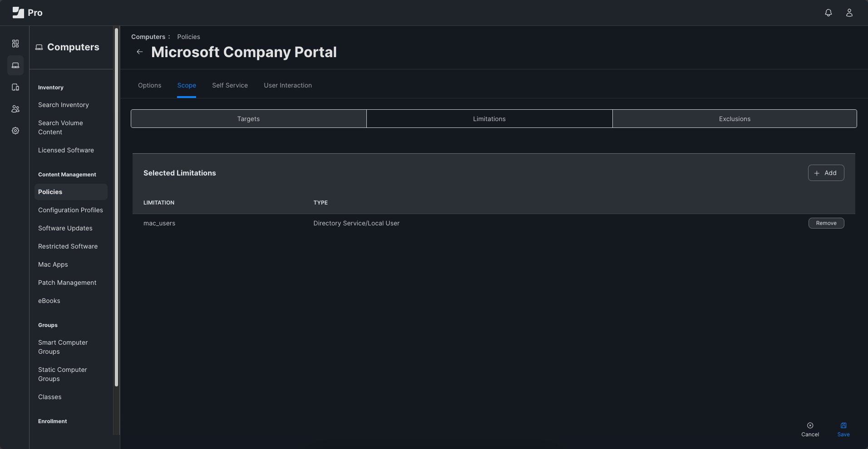Image resolution: width=868 pixels, height=449 pixels.
Task: Open Configuration Profiles
Action: coord(70,210)
